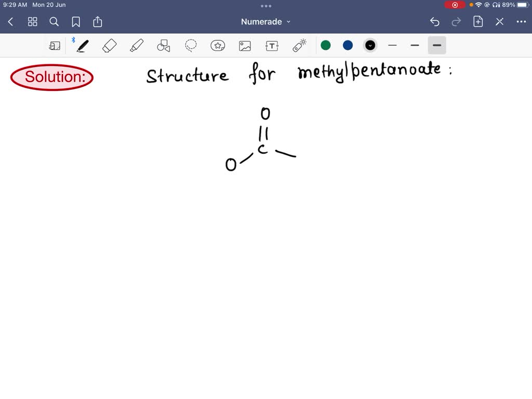Open the three-dot more options menu
The height and width of the screenshot is (399, 532).
[x=521, y=22]
